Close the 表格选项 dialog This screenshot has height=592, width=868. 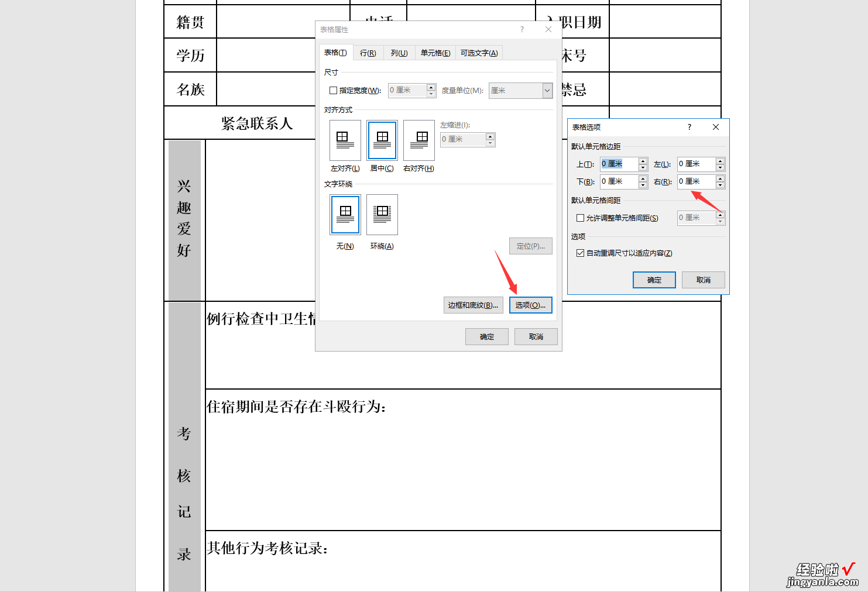tap(716, 127)
